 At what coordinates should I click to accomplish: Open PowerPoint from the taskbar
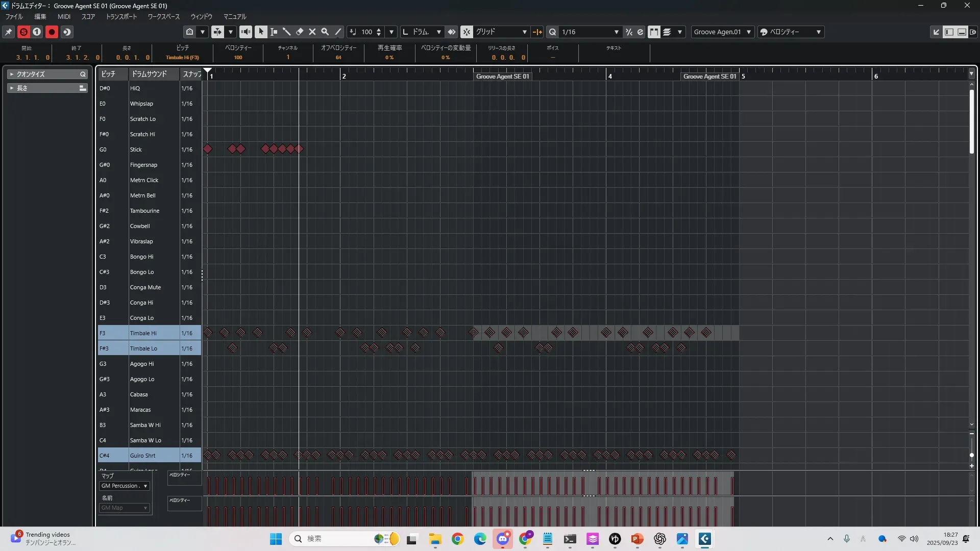[x=637, y=539]
